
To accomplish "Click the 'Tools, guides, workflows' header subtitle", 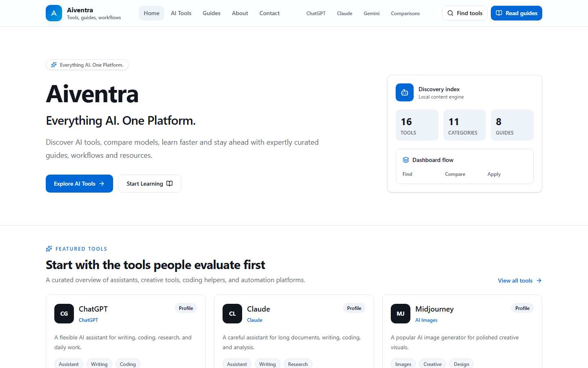I will pyautogui.click(x=94, y=18).
